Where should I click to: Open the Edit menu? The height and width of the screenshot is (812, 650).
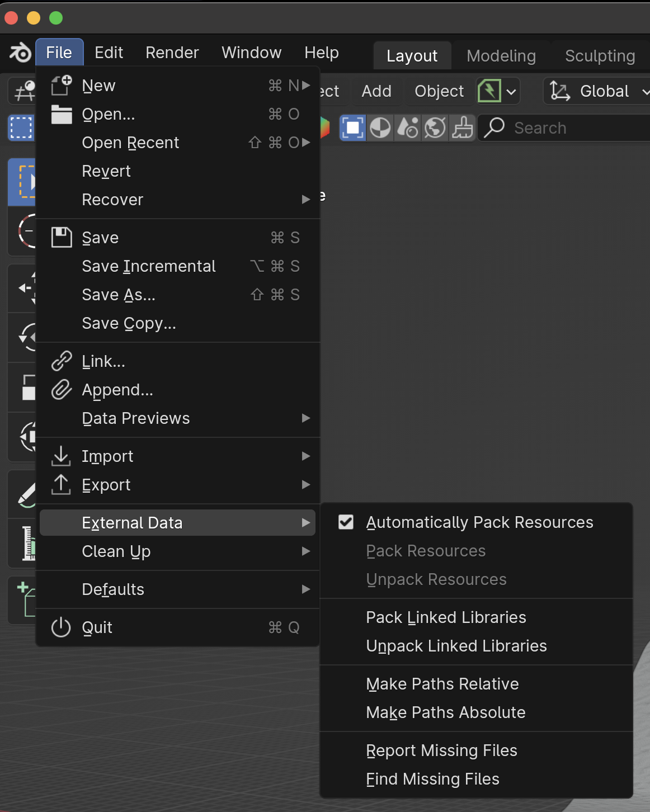[x=109, y=53]
